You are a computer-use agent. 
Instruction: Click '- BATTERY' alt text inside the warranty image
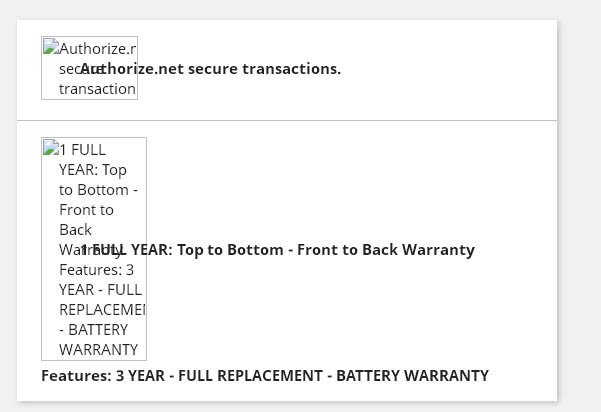point(94,330)
